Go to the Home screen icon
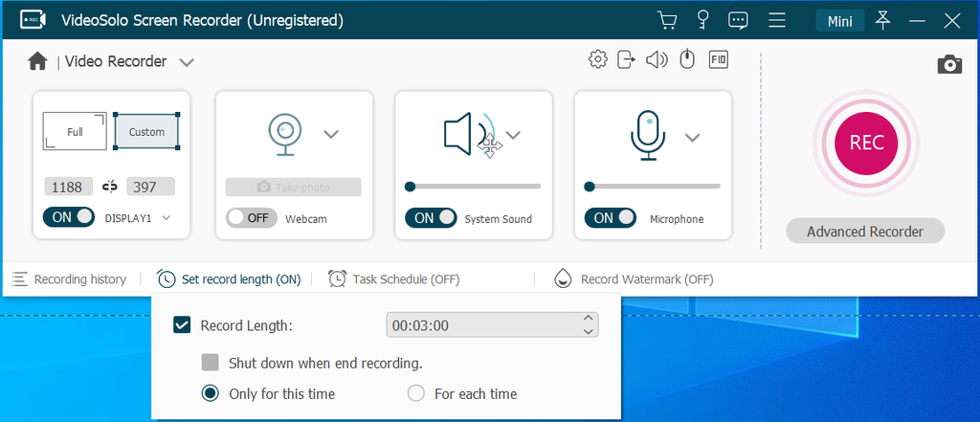The height and width of the screenshot is (422, 980). coord(37,61)
